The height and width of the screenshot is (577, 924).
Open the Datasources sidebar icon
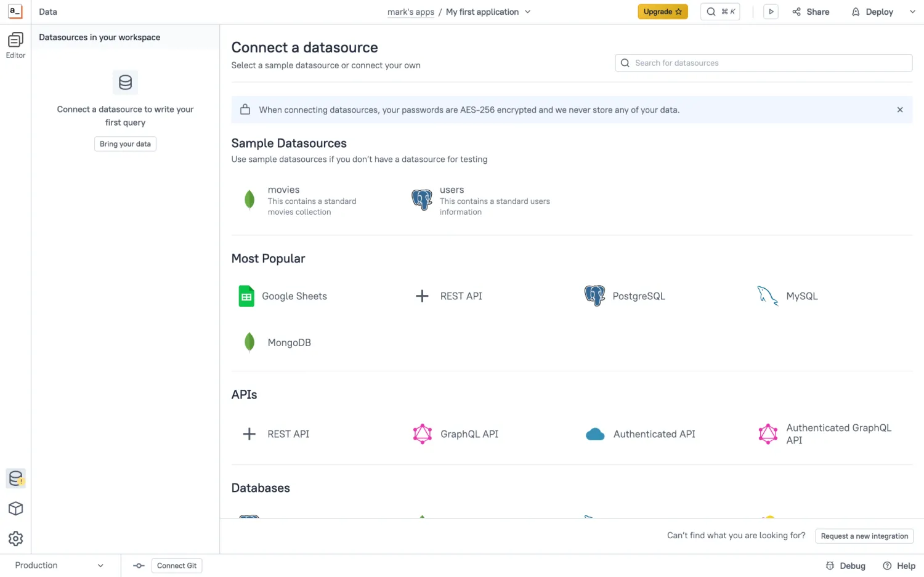pyautogui.click(x=15, y=478)
